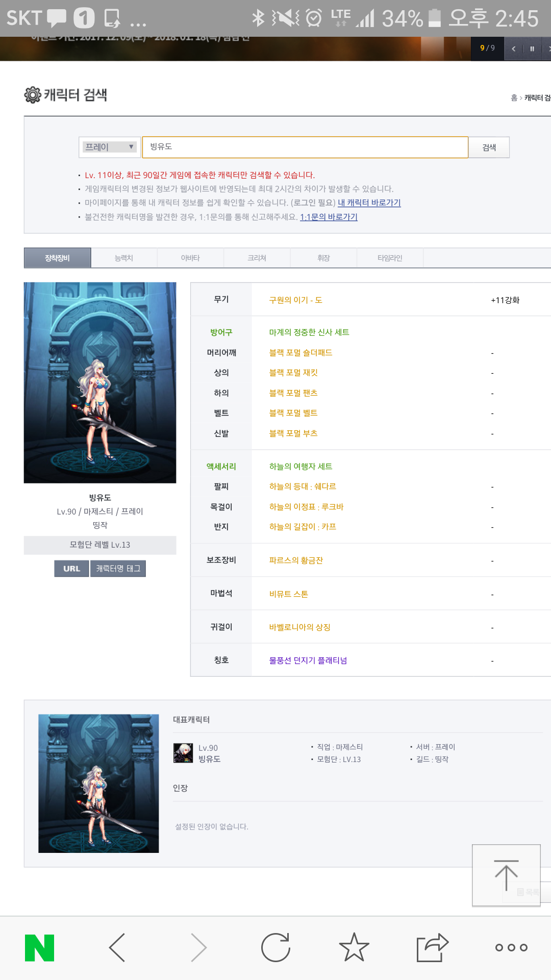This screenshot has width=551, height=980.
Task: Focus the character name search field
Action: click(x=305, y=147)
